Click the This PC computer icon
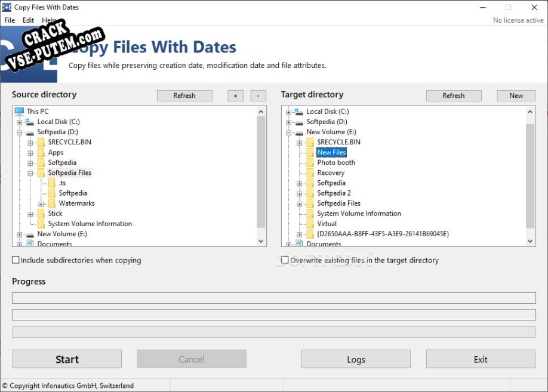548x392 pixels. (x=19, y=111)
